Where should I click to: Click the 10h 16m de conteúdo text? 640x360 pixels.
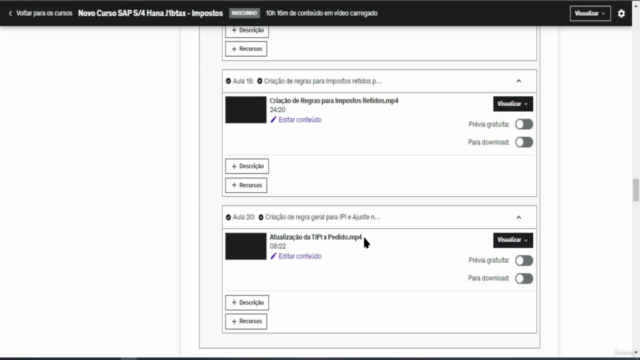click(322, 13)
